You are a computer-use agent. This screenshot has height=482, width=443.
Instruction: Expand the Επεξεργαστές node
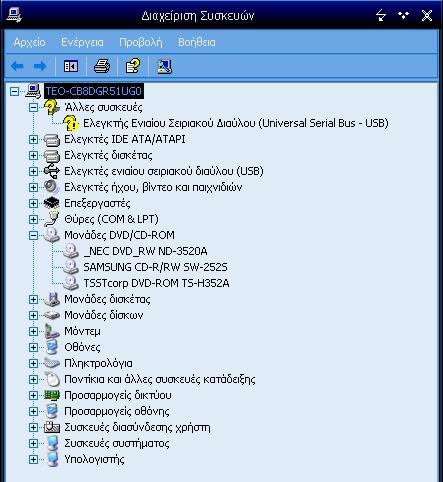(33, 203)
